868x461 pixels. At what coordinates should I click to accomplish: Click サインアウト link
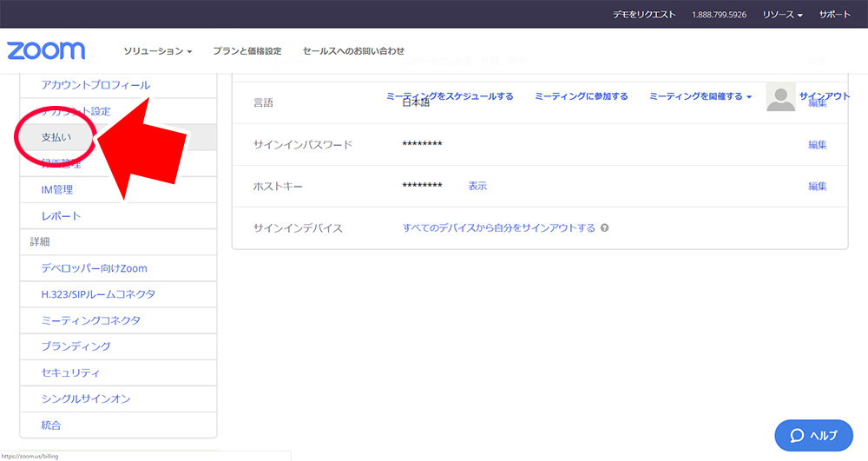pyautogui.click(x=824, y=96)
